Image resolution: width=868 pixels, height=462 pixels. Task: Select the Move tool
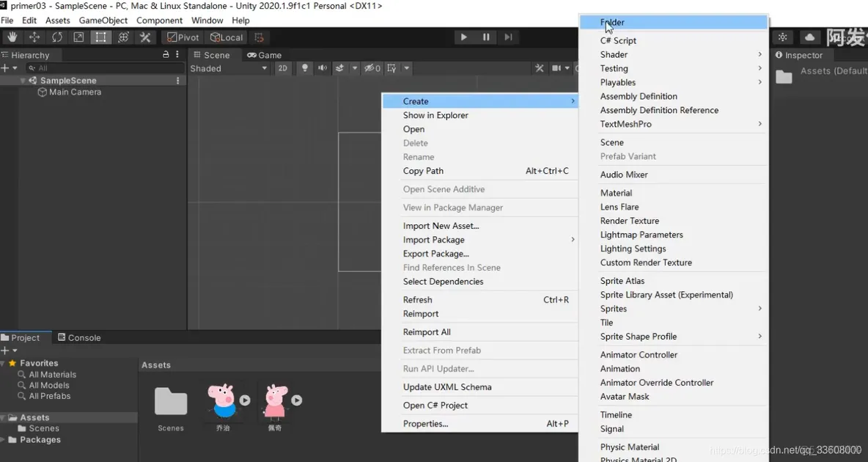(34, 37)
